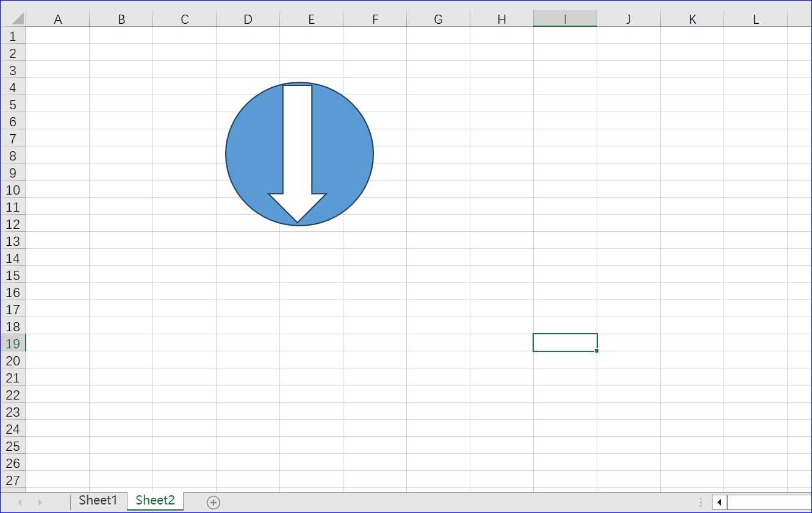Select column G header

(x=439, y=19)
